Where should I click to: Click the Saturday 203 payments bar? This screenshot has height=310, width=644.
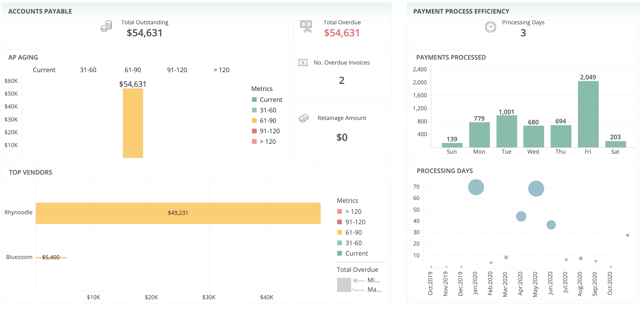pos(616,144)
